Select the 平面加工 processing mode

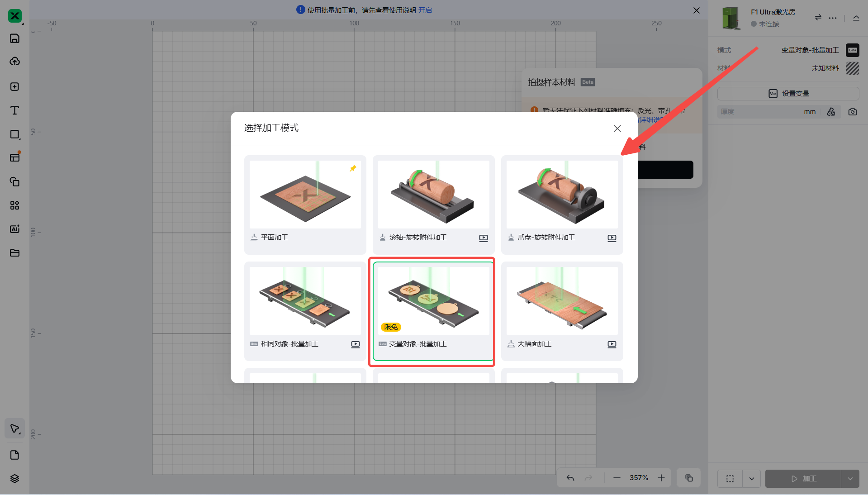point(305,204)
